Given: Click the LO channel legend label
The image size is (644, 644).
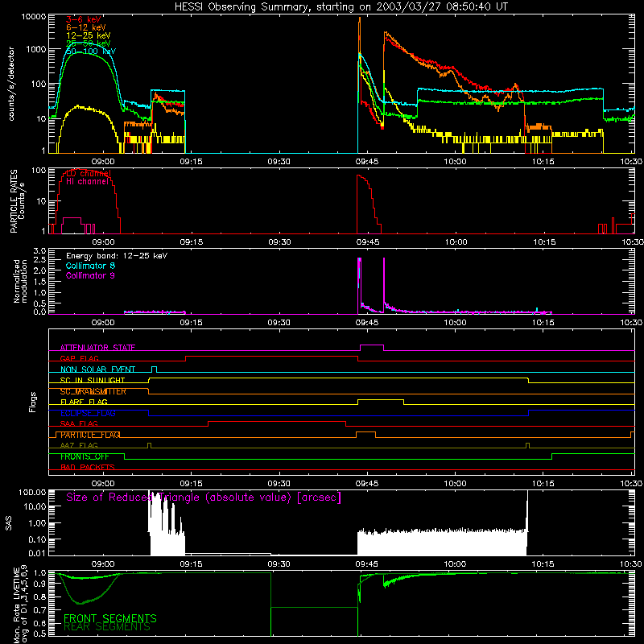Looking at the screenshot, I should [x=89, y=173].
